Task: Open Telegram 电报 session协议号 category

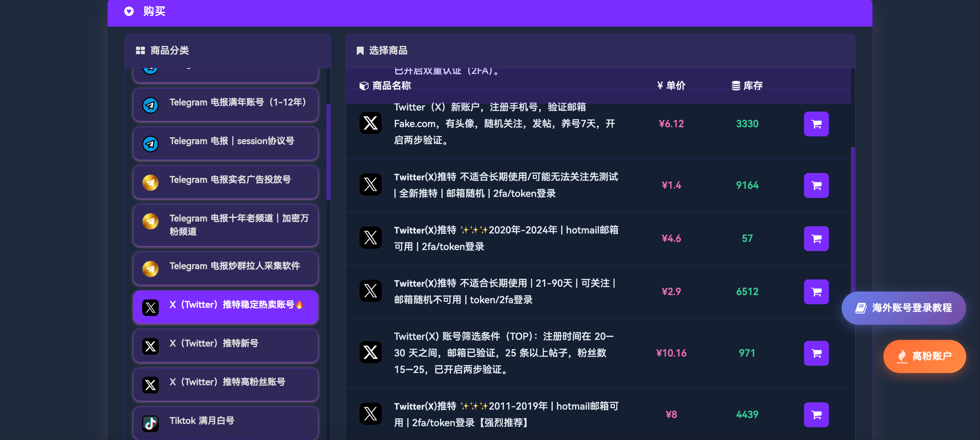Action: 226,143
